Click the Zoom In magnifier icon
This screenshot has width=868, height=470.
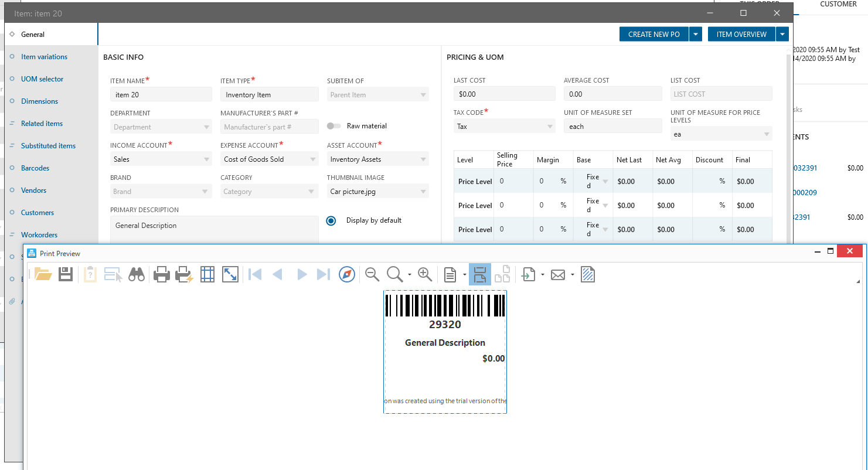pos(425,274)
